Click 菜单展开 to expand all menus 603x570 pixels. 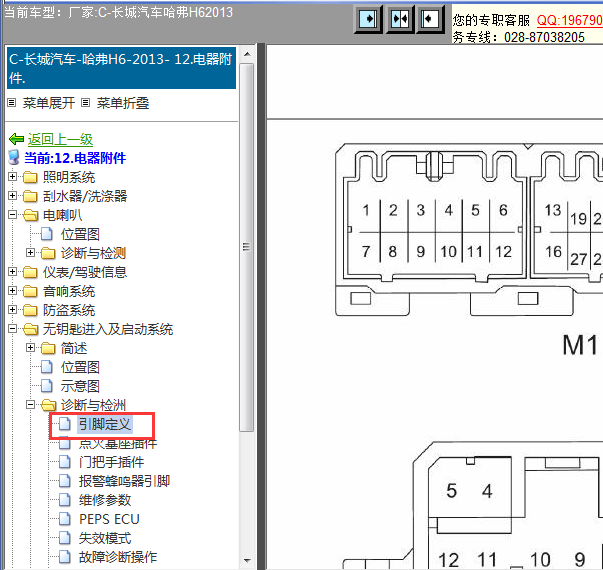(49, 103)
